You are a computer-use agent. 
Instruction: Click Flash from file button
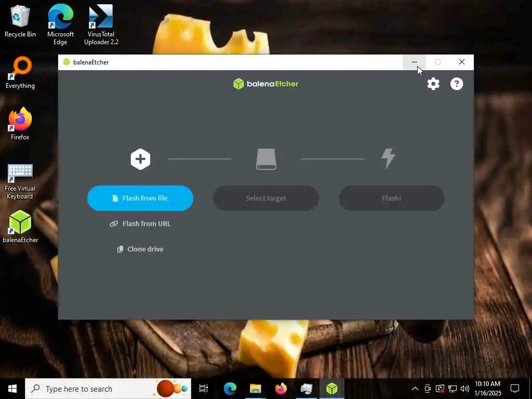pos(140,198)
